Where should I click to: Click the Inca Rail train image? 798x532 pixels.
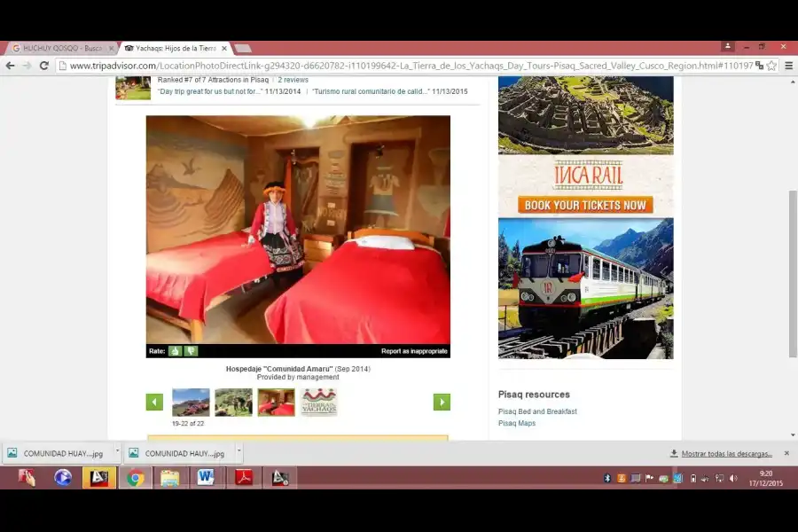pyautogui.click(x=586, y=288)
